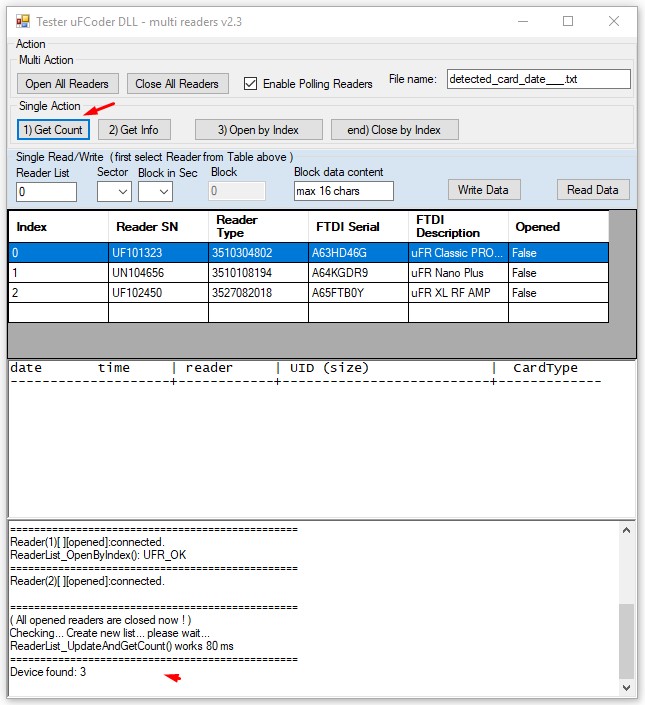Click the Read Data button
Image resolution: width=645 pixels, height=705 pixels.
point(593,190)
